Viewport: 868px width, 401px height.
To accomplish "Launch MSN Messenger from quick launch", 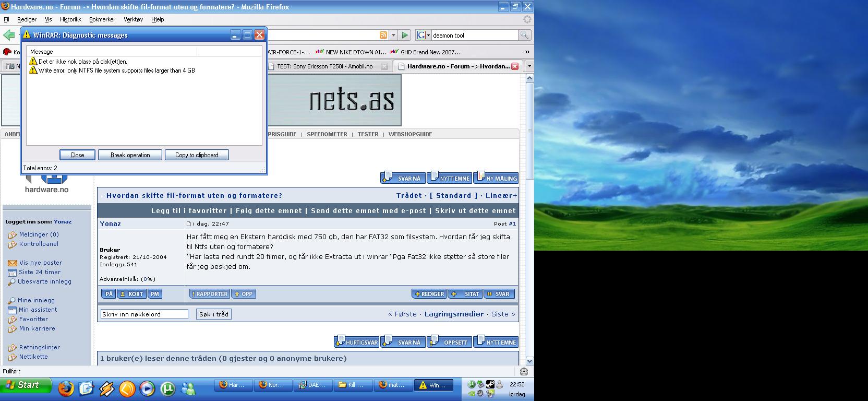I will pos(188,388).
